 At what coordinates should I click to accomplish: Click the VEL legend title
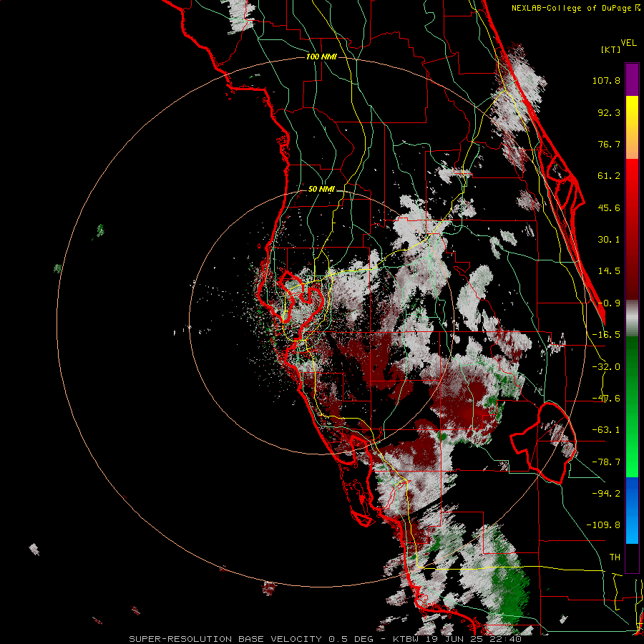pos(628,43)
